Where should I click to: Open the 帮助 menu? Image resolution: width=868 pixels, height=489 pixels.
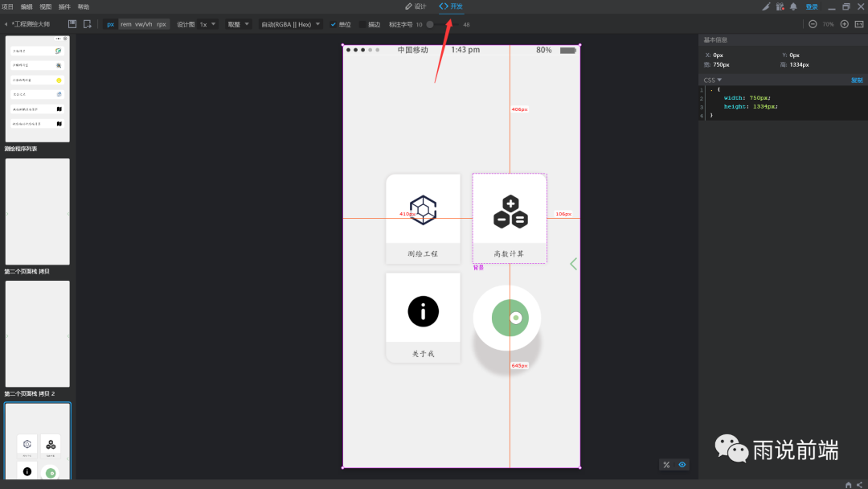click(x=84, y=6)
